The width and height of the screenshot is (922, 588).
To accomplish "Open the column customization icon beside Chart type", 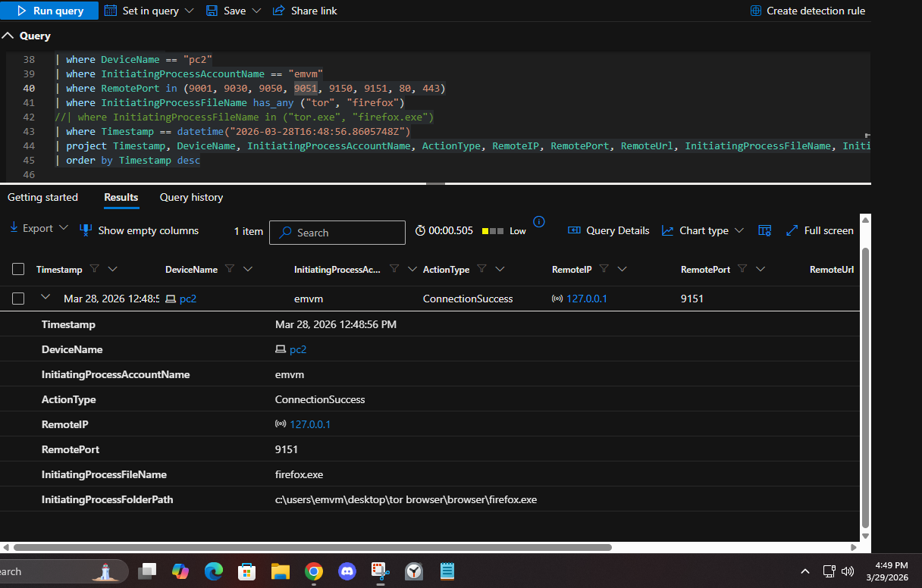I will pos(764,230).
